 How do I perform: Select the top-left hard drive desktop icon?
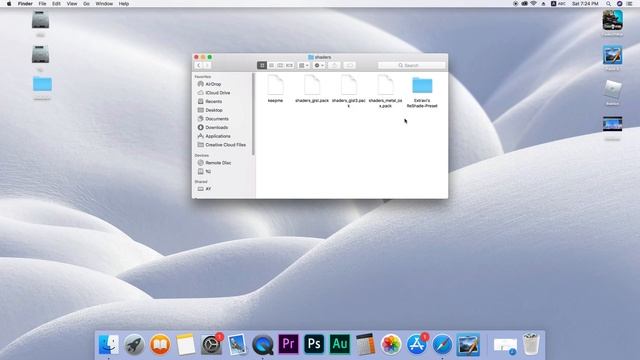coord(40,20)
